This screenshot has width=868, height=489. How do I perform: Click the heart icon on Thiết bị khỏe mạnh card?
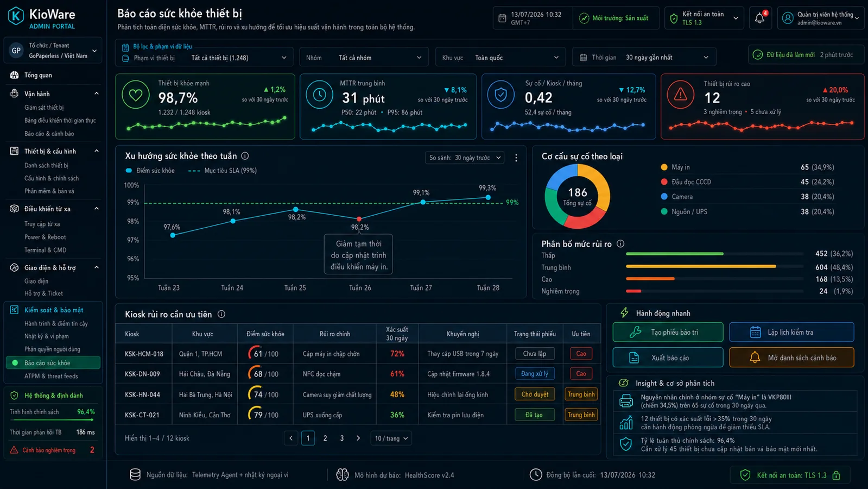click(x=135, y=95)
